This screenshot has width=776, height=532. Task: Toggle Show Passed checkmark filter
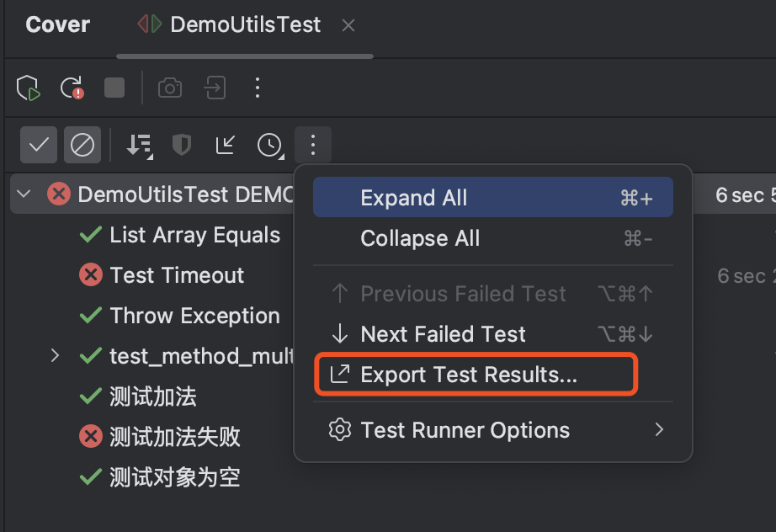click(39, 145)
